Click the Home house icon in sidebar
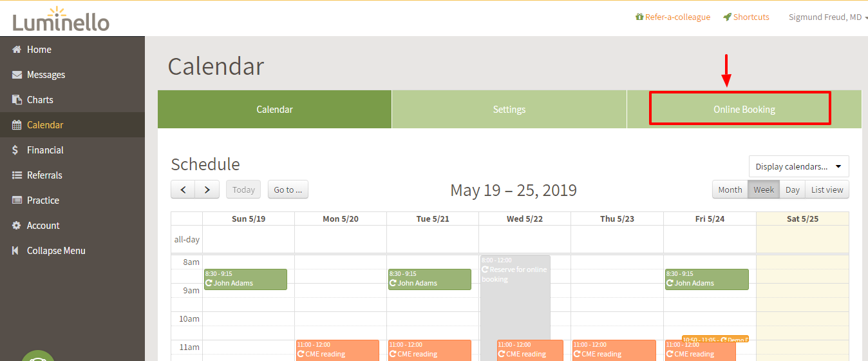The height and width of the screenshot is (361, 868). [x=17, y=50]
